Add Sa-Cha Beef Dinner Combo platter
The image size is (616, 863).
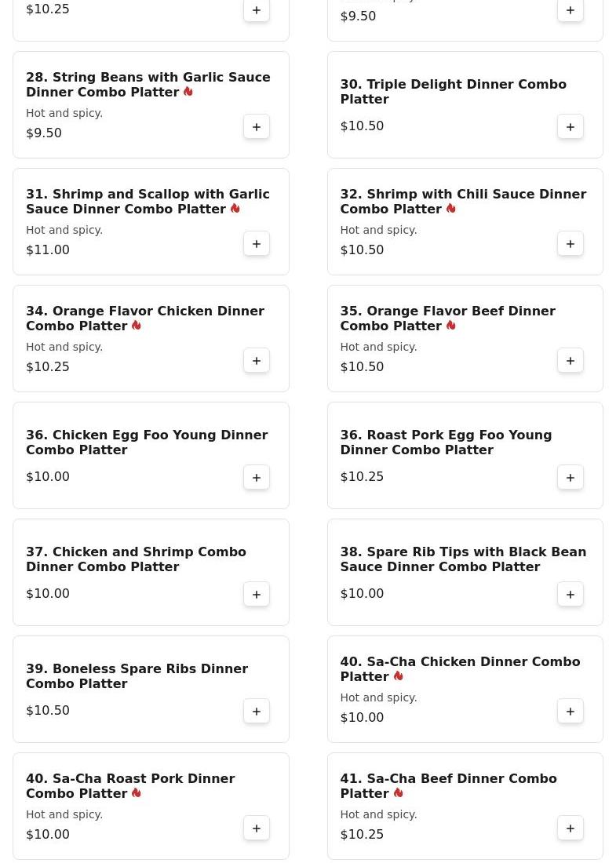tap(570, 828)
